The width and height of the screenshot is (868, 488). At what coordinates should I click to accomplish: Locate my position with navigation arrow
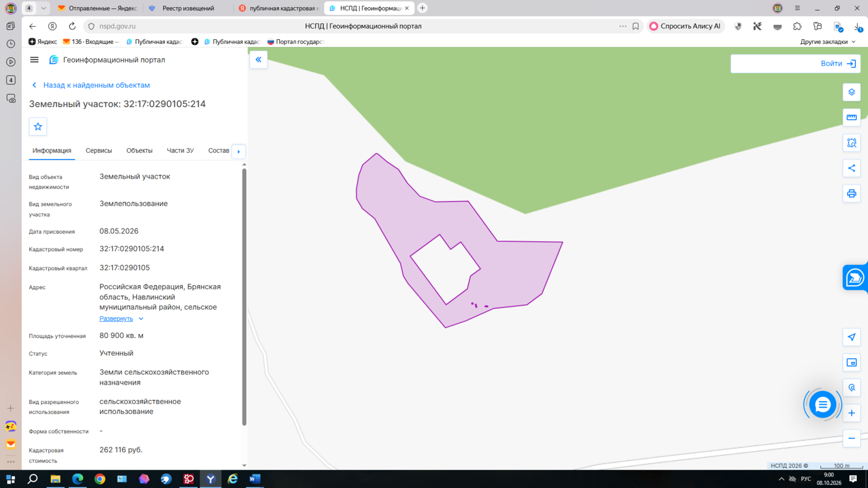click(851, 337)
